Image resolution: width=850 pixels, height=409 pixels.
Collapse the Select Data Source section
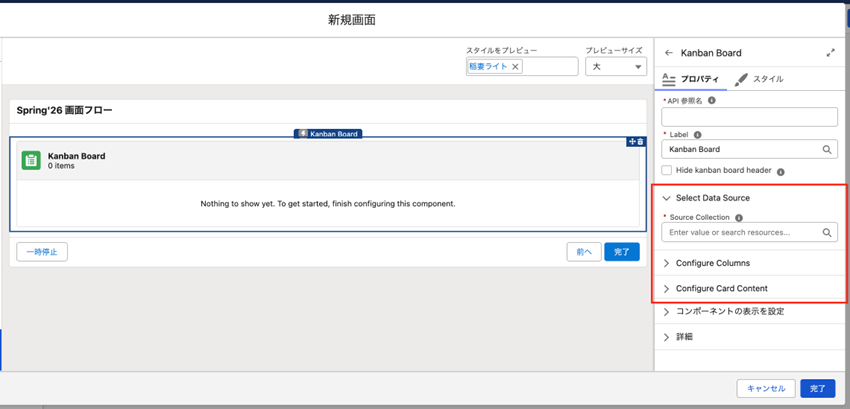click(667, 198)
